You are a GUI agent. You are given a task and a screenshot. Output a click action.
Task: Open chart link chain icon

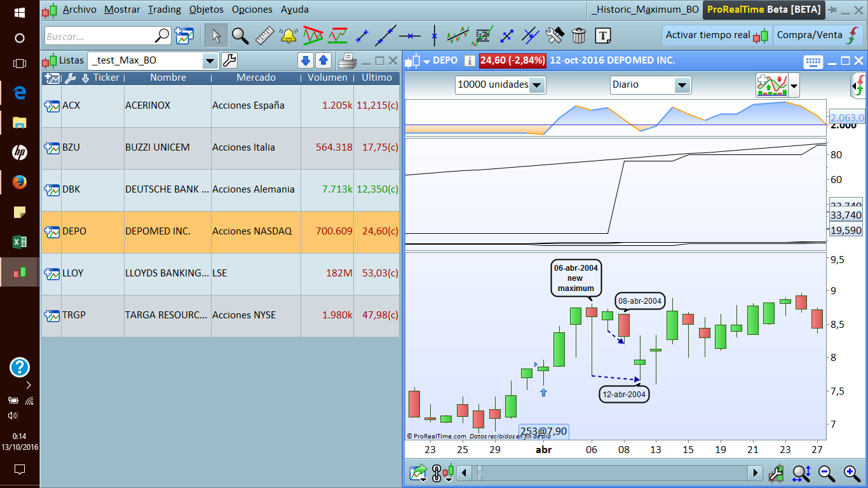(x=437, y=473)
